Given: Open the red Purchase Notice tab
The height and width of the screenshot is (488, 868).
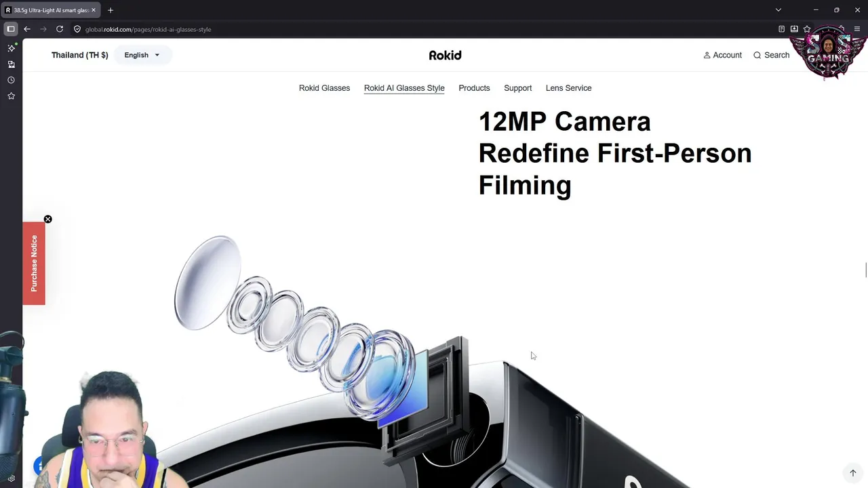Looking at the screenshot, I should click(34, 263).
